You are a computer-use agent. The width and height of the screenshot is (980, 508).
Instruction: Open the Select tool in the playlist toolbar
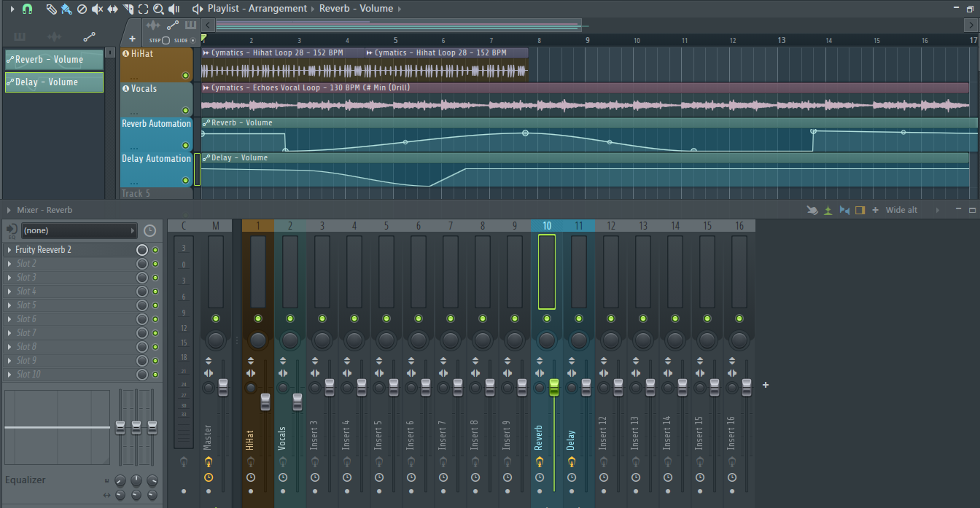tap(144, 9)
